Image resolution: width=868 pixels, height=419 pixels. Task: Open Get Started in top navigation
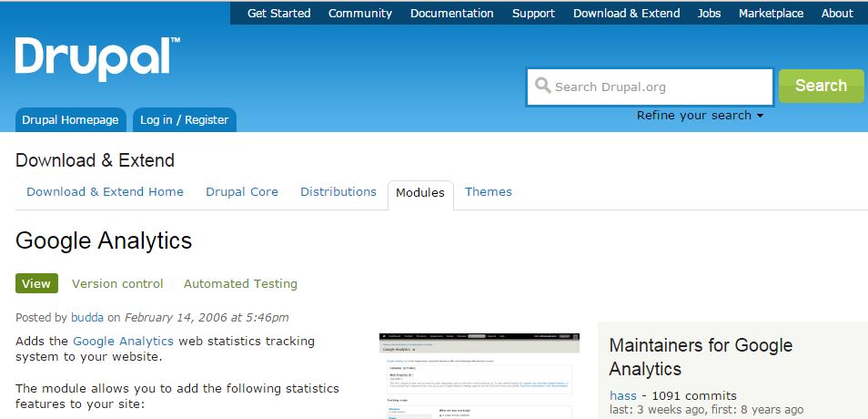tap(279, 14)
